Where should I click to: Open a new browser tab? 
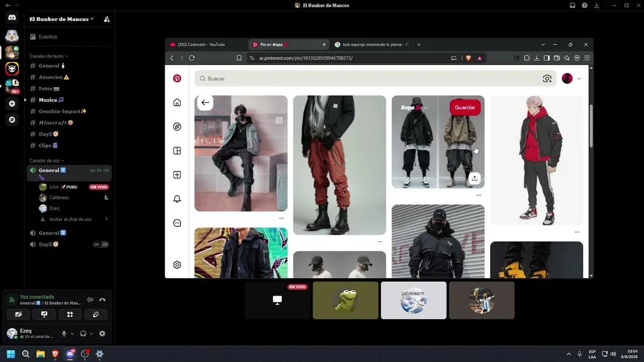(x=419, y=44)
